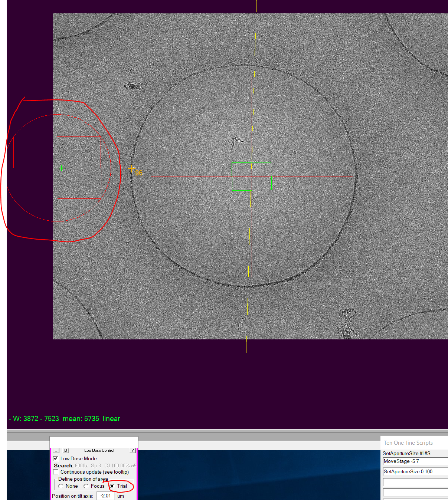Viewport: 448px width, 500px height.
Task: Click the 'mean: 5735' status text
Action: coord(81,418)
